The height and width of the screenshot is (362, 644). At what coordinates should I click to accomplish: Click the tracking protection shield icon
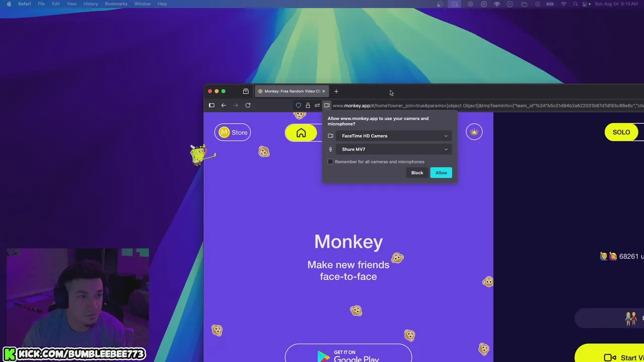[298, 105]
